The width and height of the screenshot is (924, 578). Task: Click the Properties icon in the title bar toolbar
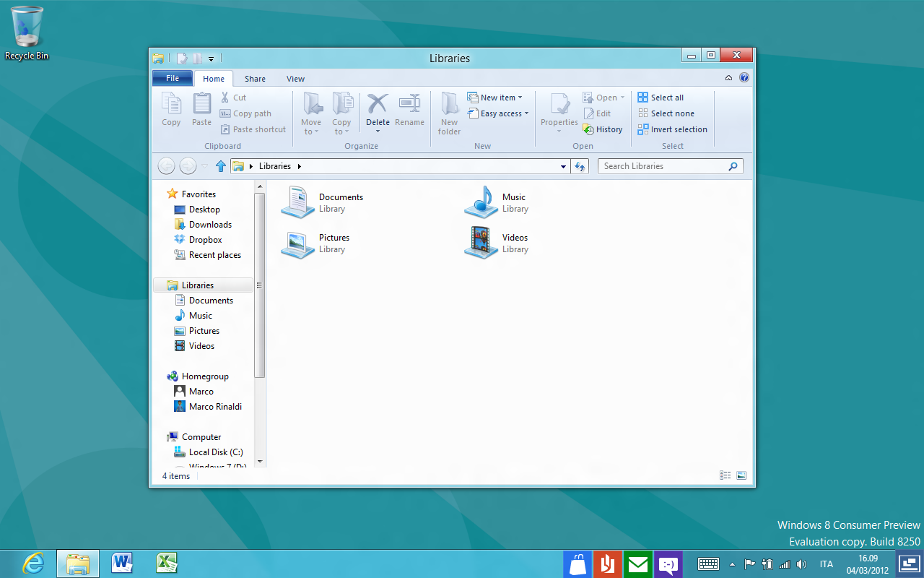(182, 59)
